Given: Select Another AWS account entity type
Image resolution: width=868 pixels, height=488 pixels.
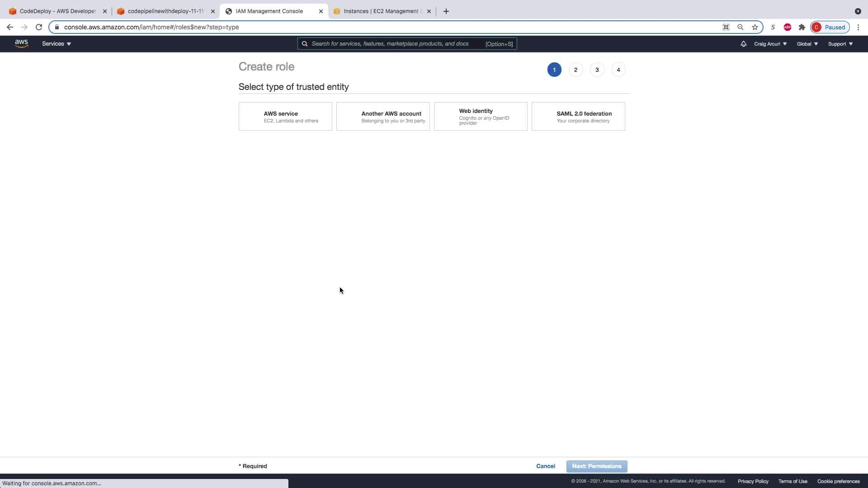Looking at the screenshot, I should click(x=383, y=117).
